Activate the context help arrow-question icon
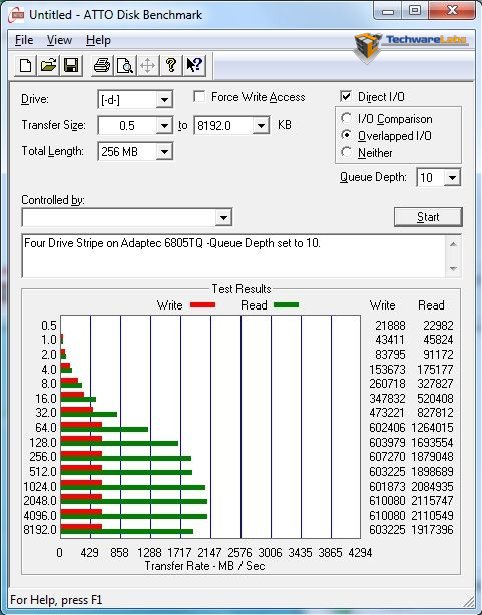The width and height of the screenshot is (482, 615). click(x=193, y=65)
